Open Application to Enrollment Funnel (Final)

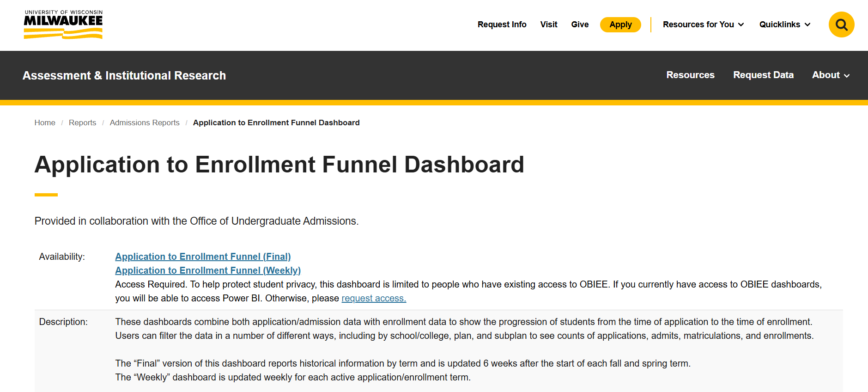(203, 257)
